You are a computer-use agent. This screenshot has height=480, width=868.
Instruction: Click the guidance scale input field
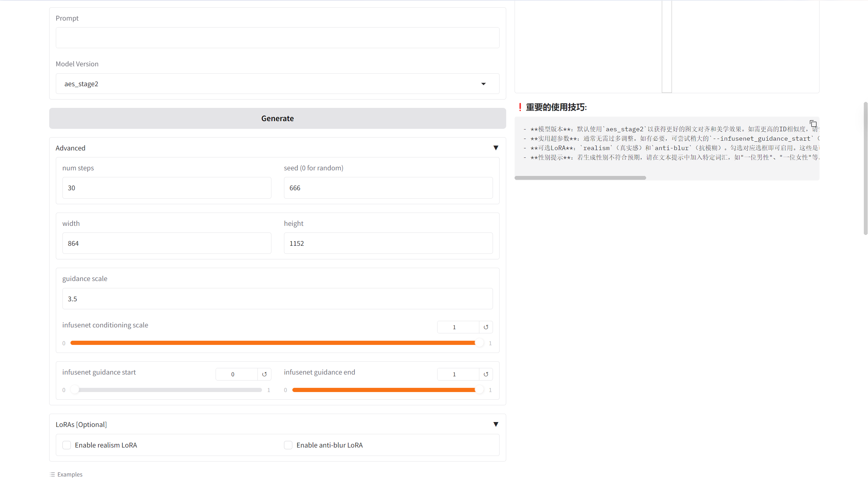(277, 299)
